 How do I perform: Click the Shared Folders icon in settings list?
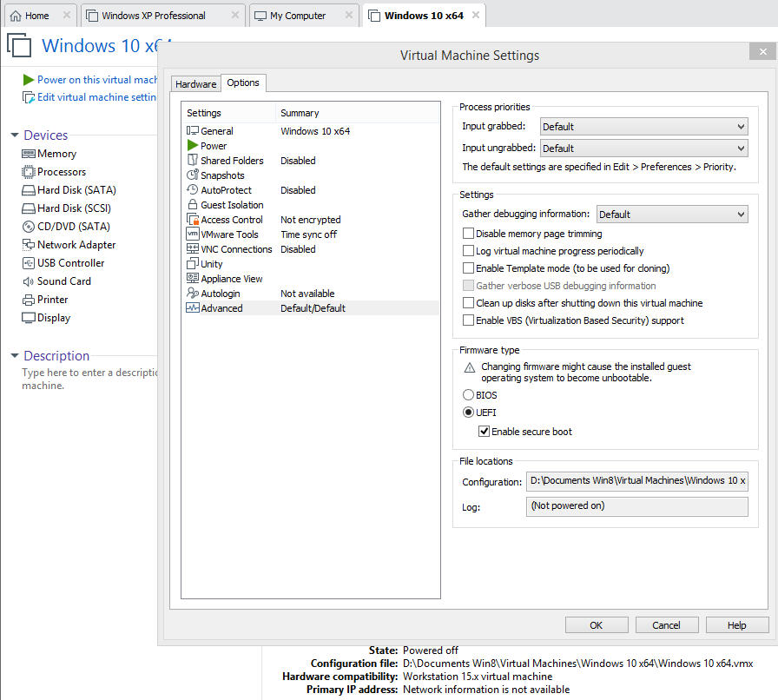click(x=193, y=161)
